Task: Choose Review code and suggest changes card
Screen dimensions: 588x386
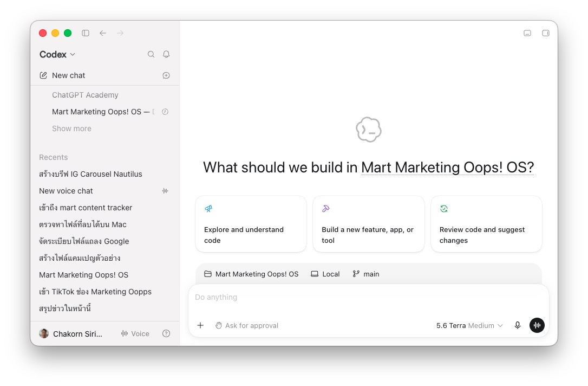Action: click(486, 224)
